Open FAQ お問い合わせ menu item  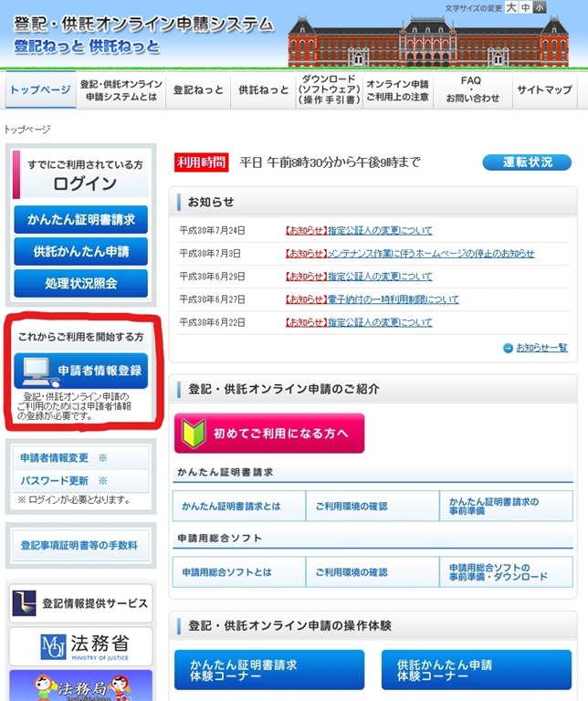[471, 89]
